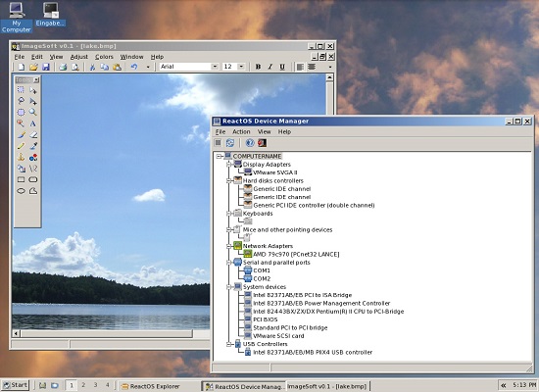
Task: Open the font size 12 dropdown
Action: (x=241, y=67)
